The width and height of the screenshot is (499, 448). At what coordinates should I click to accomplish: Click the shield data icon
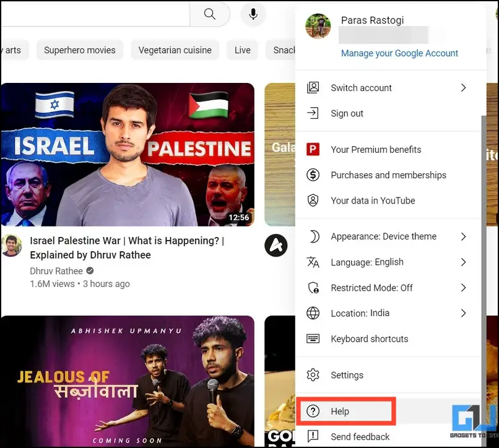(x=313, y=200)
